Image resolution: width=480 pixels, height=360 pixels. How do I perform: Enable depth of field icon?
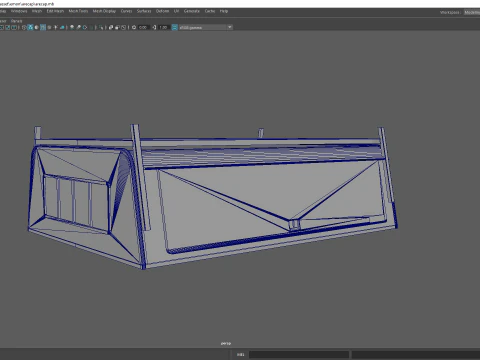(x=91, y=27)
